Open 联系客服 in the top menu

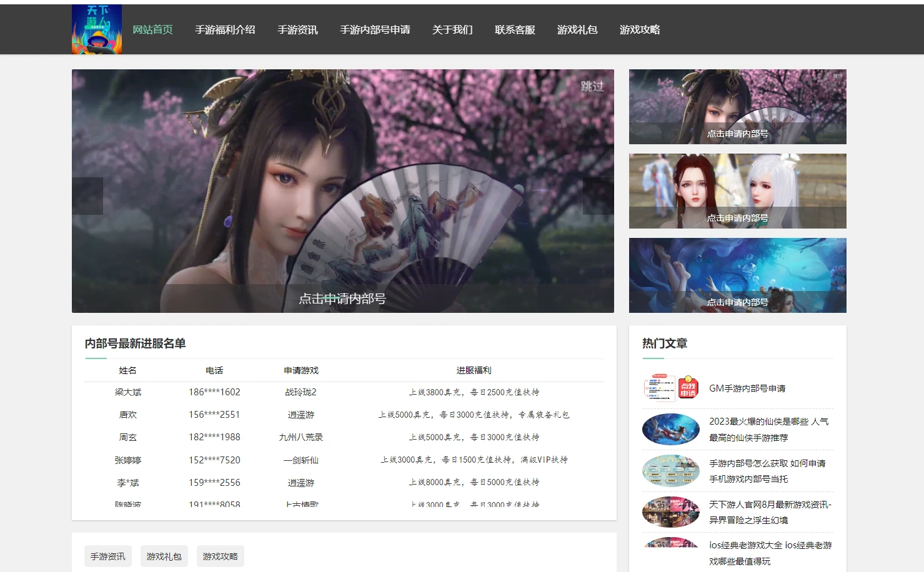(x=515, y=29)
